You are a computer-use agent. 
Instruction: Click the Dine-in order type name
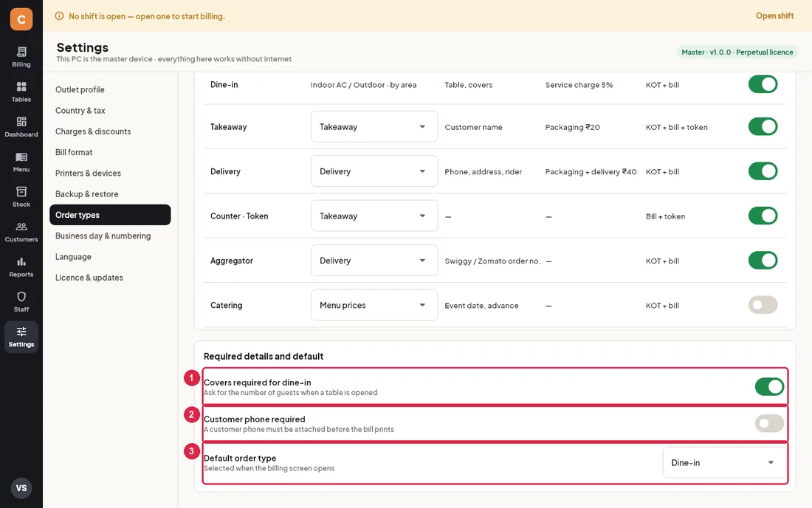[224, 85]
